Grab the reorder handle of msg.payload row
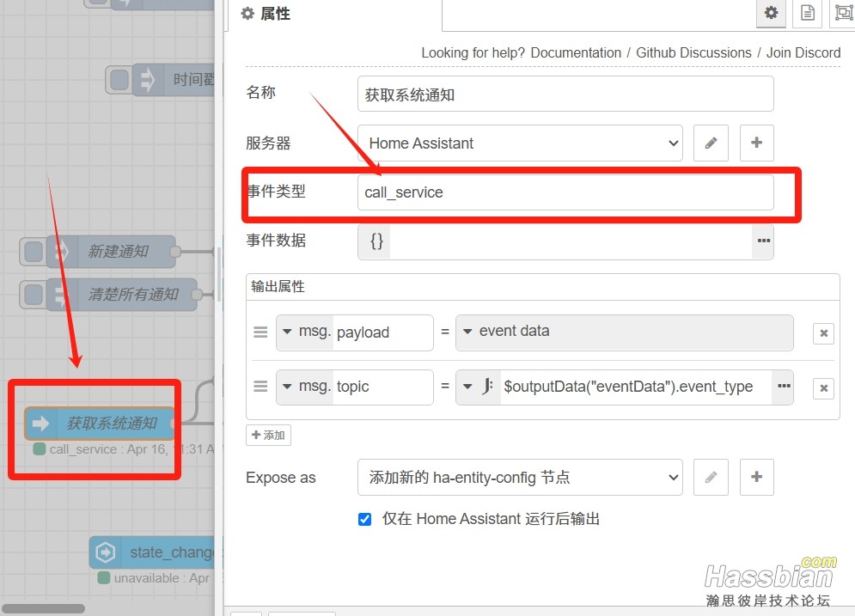 [x=260, y=332]
